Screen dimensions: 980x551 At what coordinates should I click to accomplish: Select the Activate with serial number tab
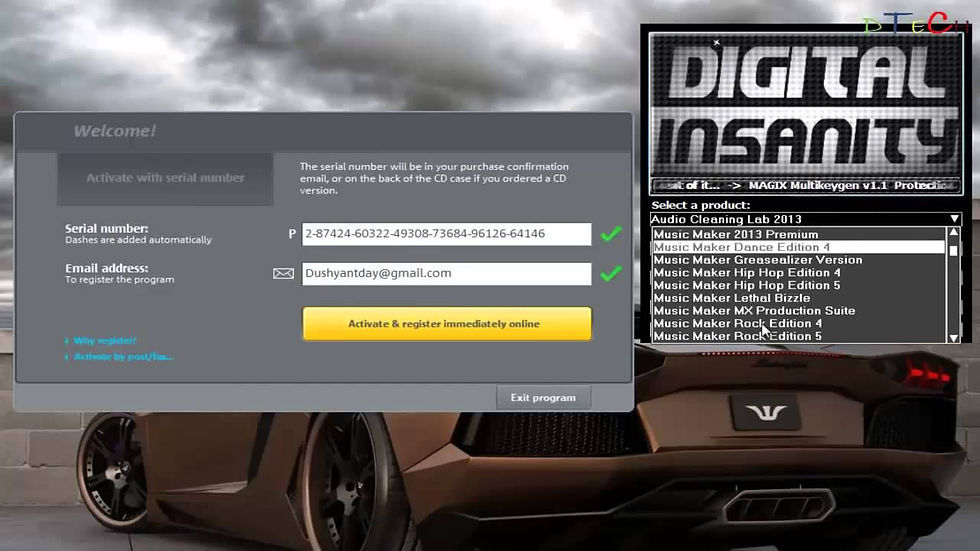coord(165,178)
